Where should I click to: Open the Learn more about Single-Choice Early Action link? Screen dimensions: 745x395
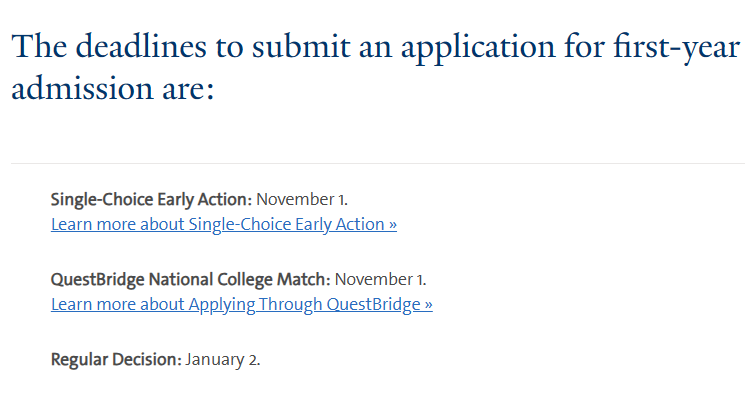point(224,224)
